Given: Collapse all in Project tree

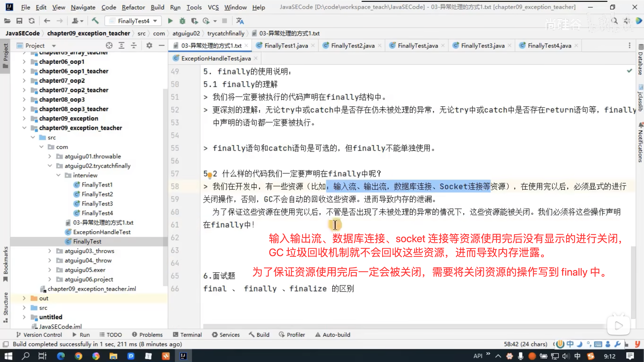Looking at the screenshot, I should (x=134, y=46).
